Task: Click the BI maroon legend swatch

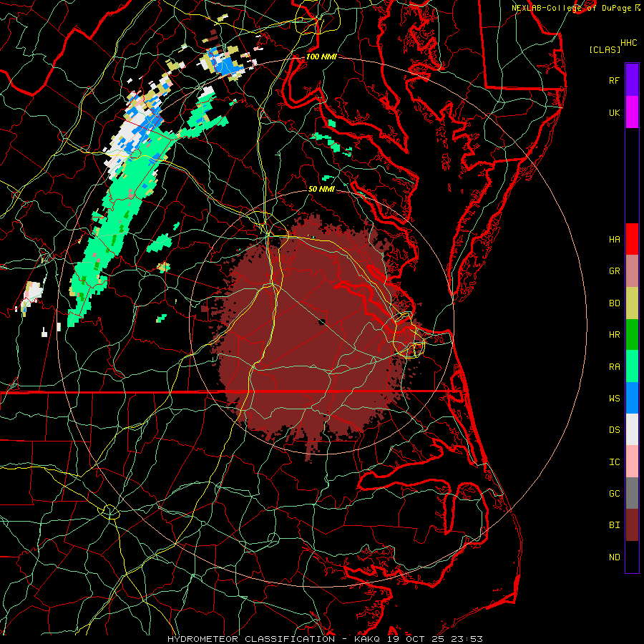Action: click(632, 525)
